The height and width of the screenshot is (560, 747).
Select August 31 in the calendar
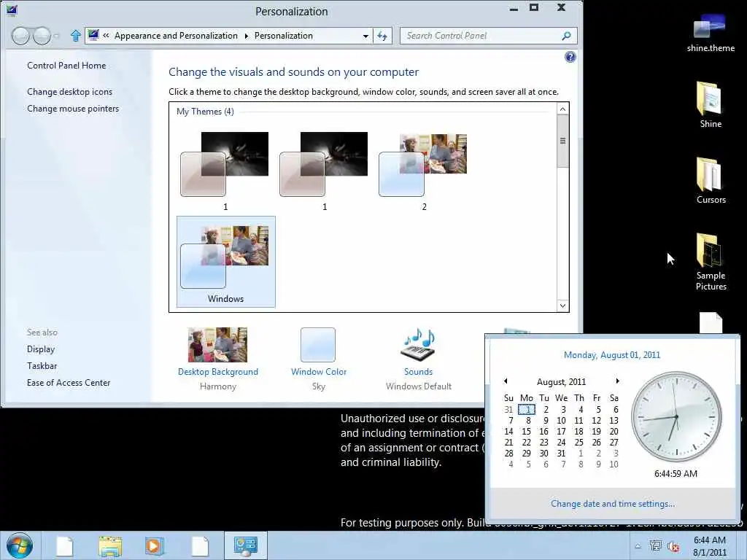coord(561,454)
